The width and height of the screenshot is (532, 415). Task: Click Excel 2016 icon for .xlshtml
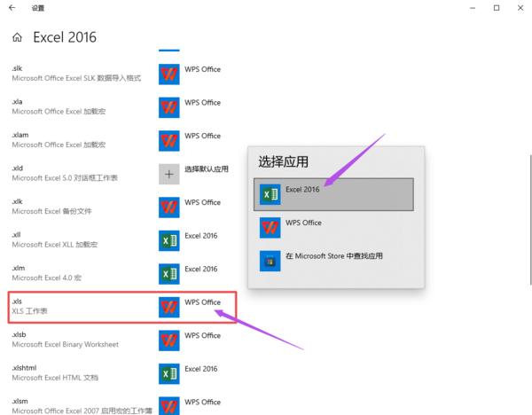pos(169,373)
